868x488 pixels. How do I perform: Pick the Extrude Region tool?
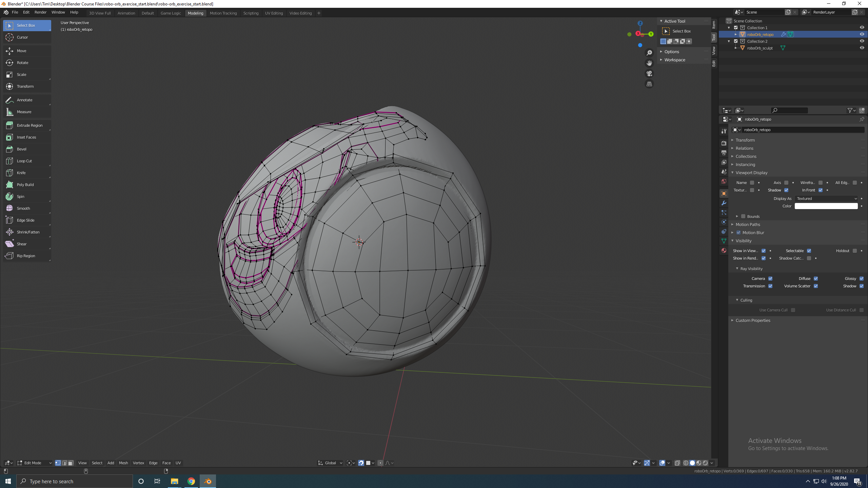(x=29, y=125)
